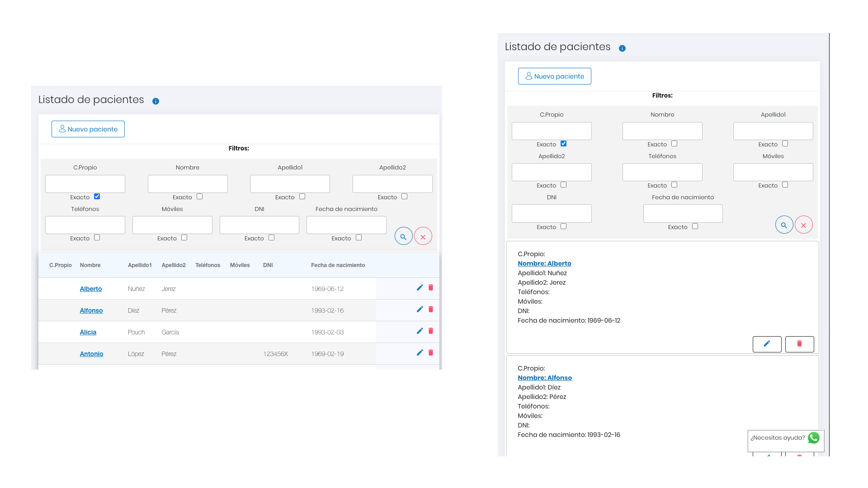Click the trash icon in Alberto's patient card

tap(799, 344)
